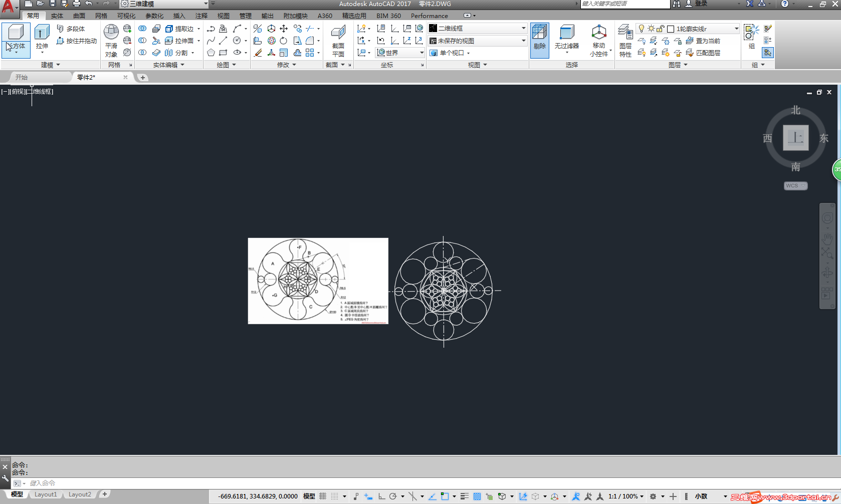Open the 单个视口 viewport dropdown
Image resolution: width=841 pixels, height=504 pixels.
coord(450,53)
